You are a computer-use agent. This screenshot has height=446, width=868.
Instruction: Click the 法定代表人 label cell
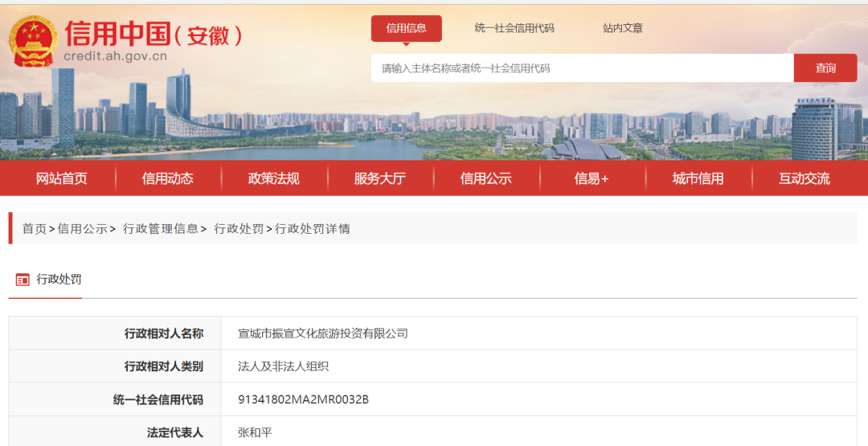(x=115, y=432)
